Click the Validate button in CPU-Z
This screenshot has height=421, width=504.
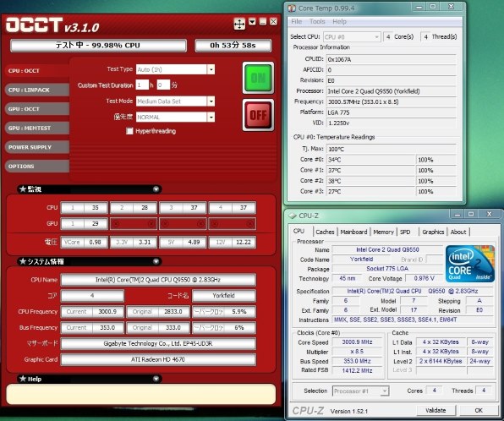pyautogui.click(x=436, y=410)
